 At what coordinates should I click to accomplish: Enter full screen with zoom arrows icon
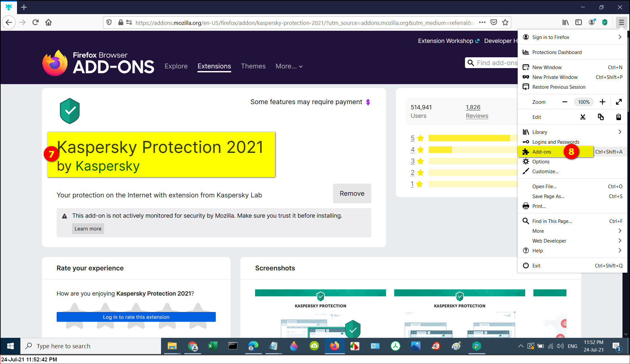(x=619, y=102)
